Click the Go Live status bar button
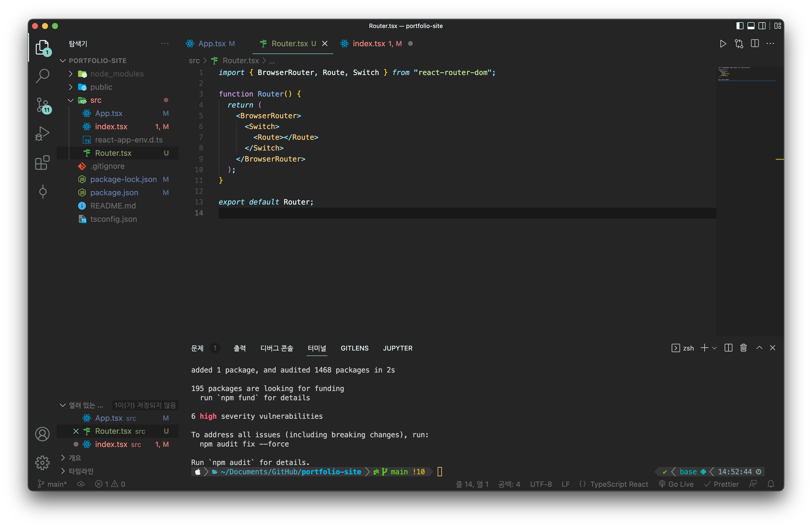 [676, 484]
